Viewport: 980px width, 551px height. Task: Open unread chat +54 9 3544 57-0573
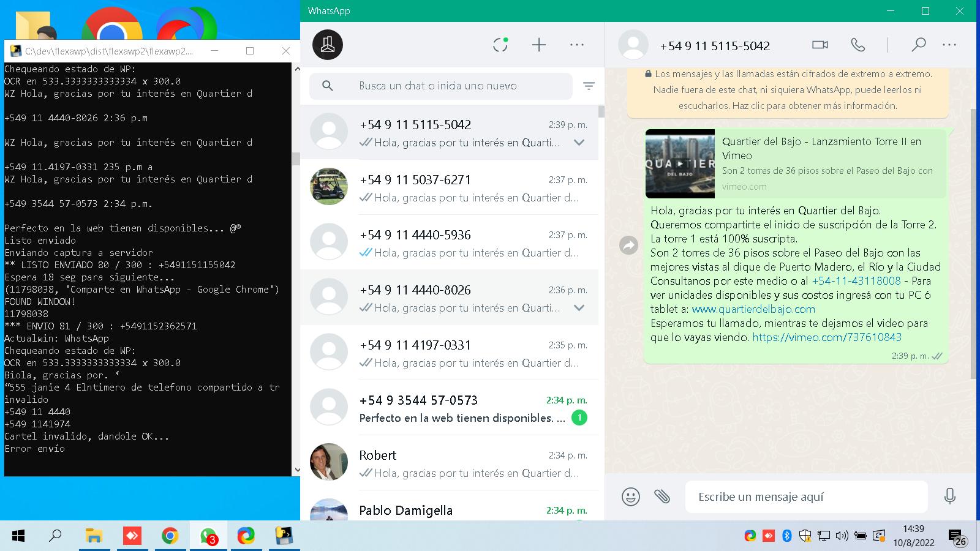click(449, 408)
